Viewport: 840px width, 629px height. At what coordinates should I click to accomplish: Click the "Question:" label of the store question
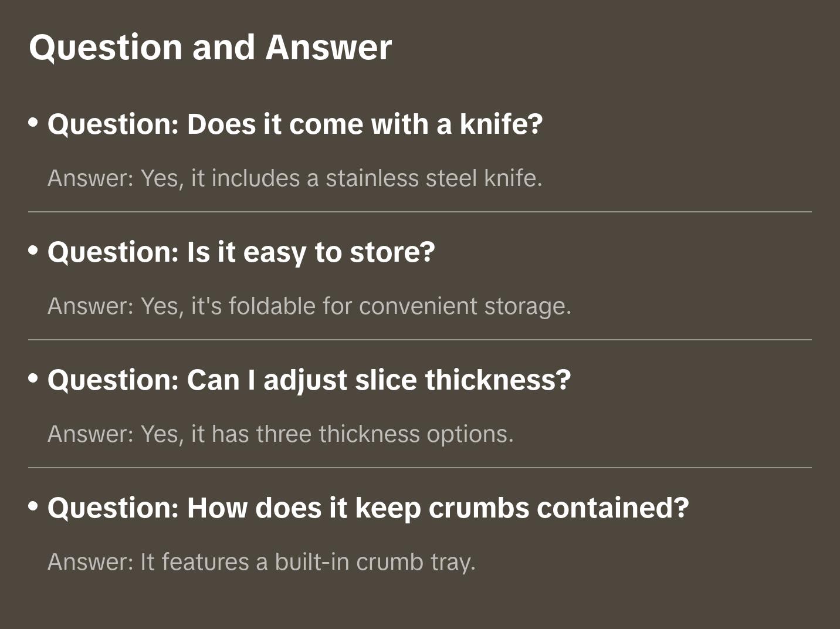point(113,252)
